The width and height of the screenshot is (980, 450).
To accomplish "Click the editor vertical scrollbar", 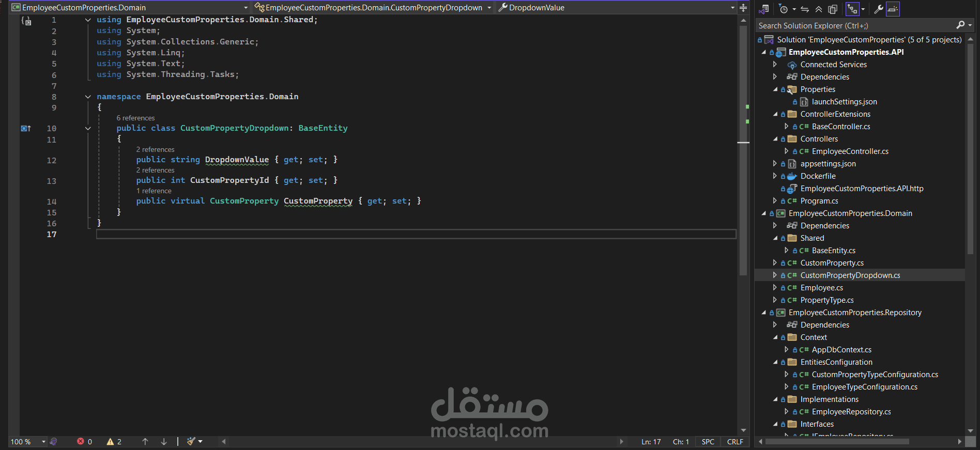I will pyautogui.click(x=743, y=150).
